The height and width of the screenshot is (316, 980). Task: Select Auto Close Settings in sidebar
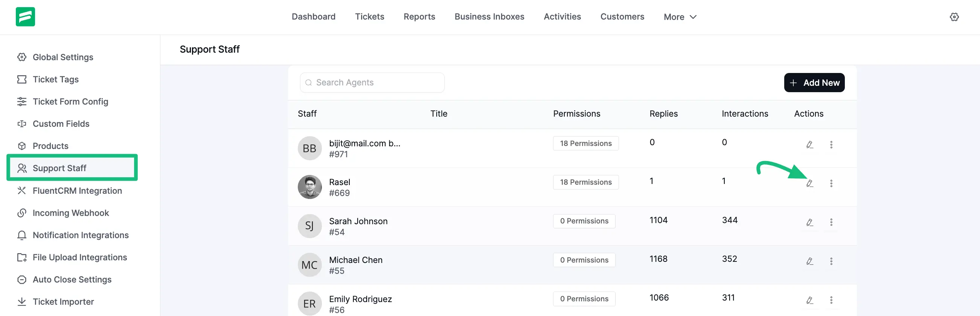tap(72, 279)
